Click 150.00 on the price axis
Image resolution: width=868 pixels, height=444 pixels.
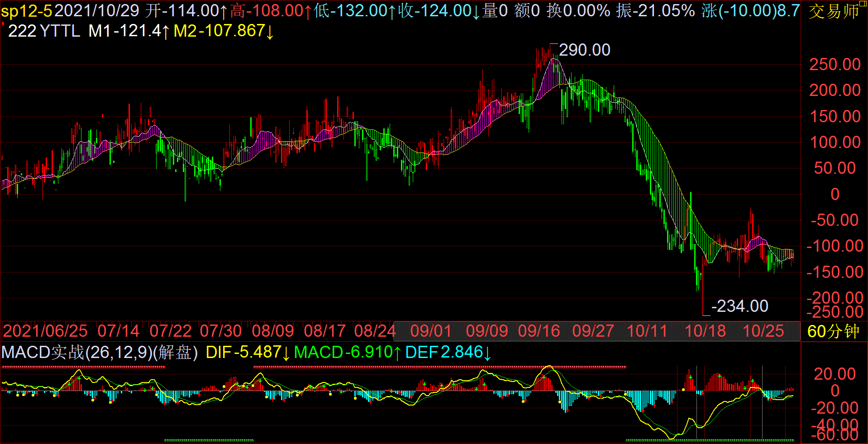pyautogui.click(x=835, y=116)
